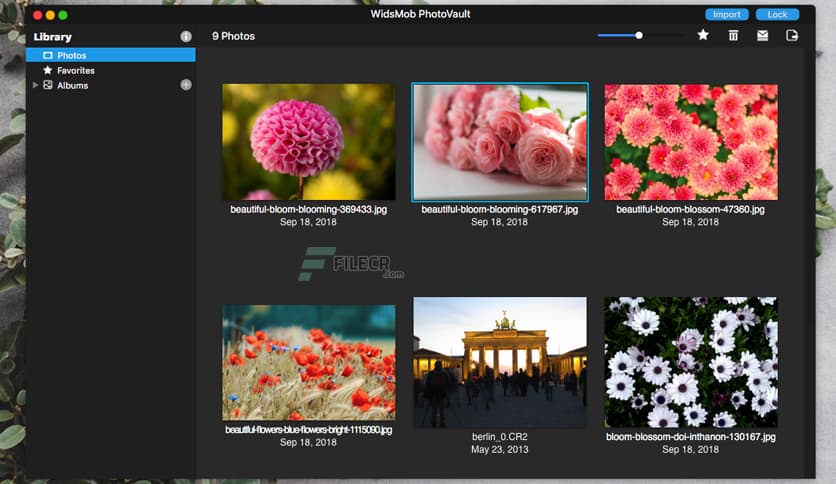Click filename beautiful-bloom-blooming-369433.jpg

[x=309, y=209]
